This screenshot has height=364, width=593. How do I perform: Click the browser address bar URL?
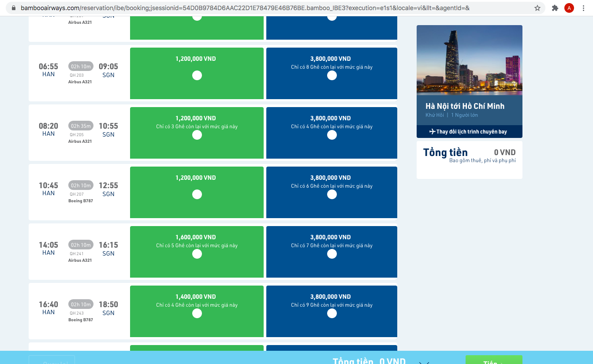245,8
